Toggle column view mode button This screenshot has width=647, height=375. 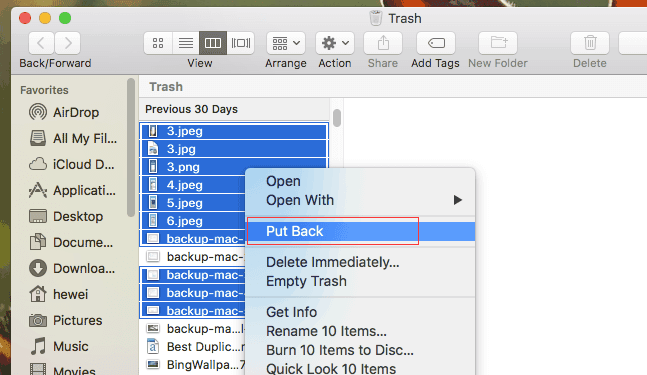coord(213,43)
